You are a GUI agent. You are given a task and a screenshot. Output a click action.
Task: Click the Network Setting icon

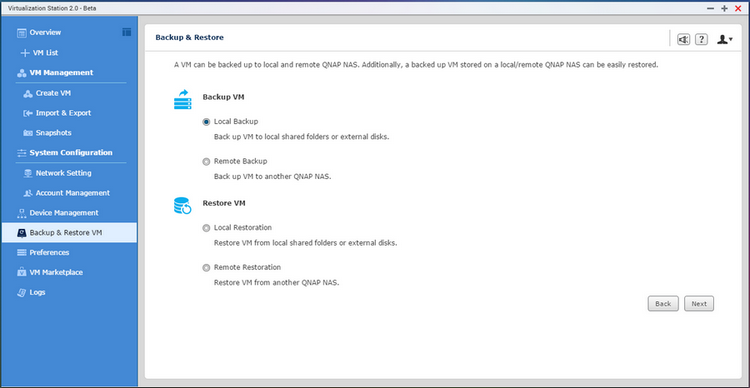28,173
